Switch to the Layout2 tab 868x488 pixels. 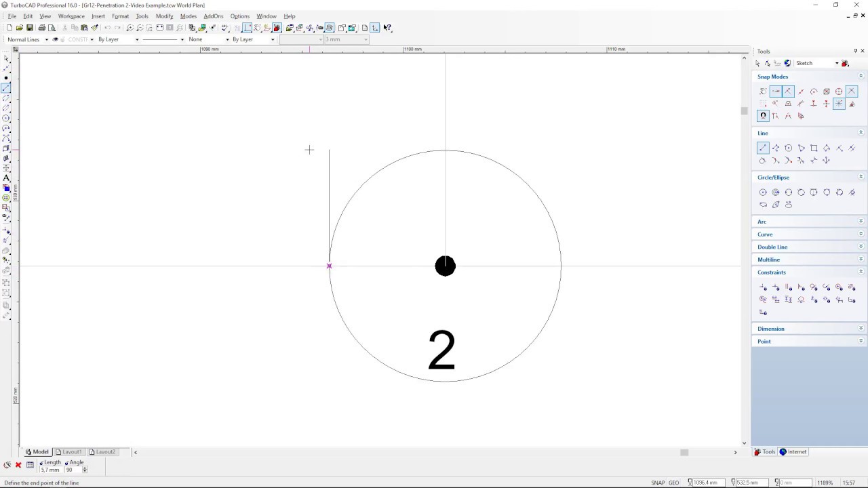tap(102, 452)
